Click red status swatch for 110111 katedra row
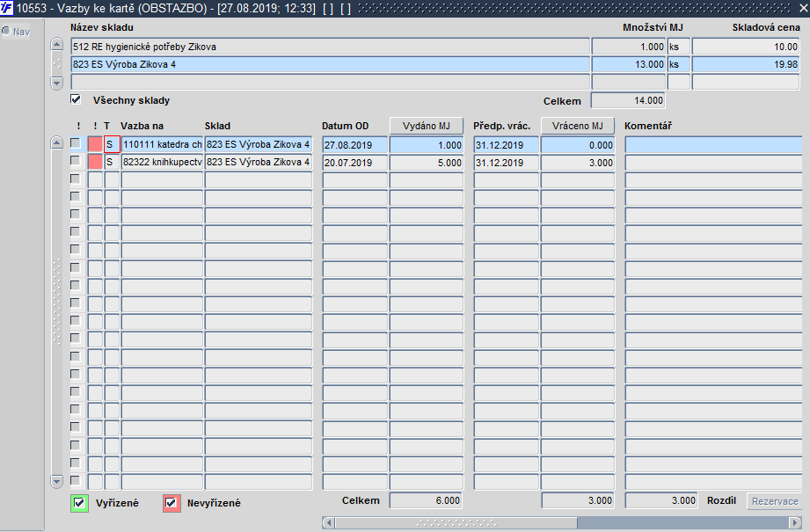Viewport: 810px width, 532px height. pos(96,144)
